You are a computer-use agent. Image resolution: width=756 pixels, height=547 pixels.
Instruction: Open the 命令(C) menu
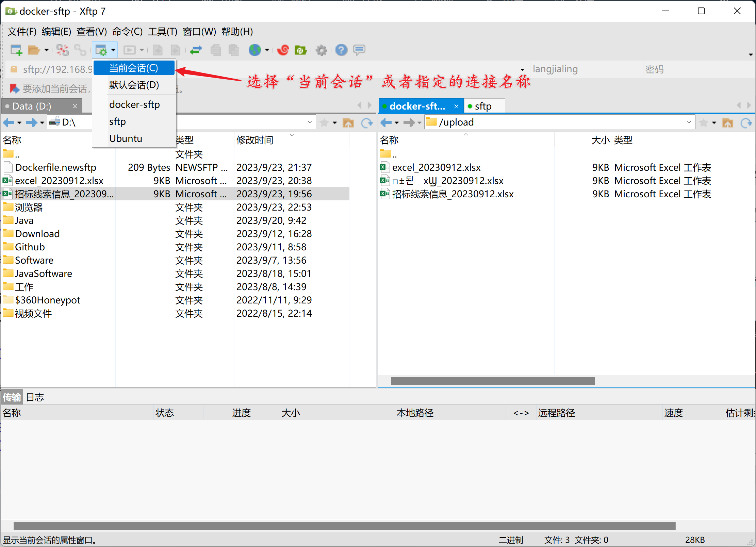pos(128,32)
